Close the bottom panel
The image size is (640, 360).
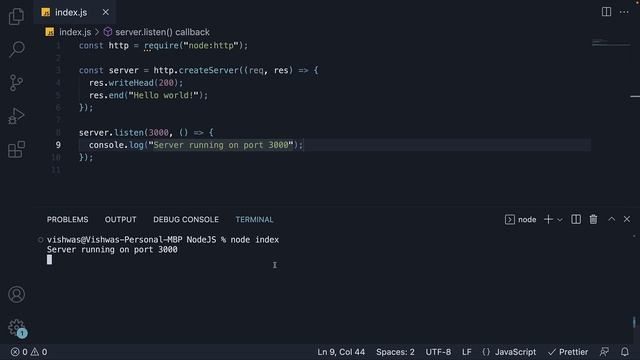pyautogui.click(x=627, y=220)
